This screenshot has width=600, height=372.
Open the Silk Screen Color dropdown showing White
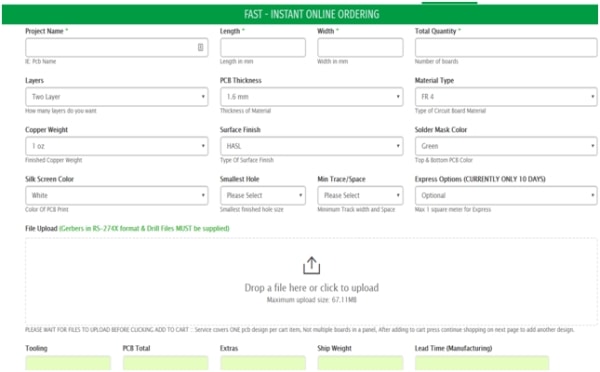tap(117, 196)
